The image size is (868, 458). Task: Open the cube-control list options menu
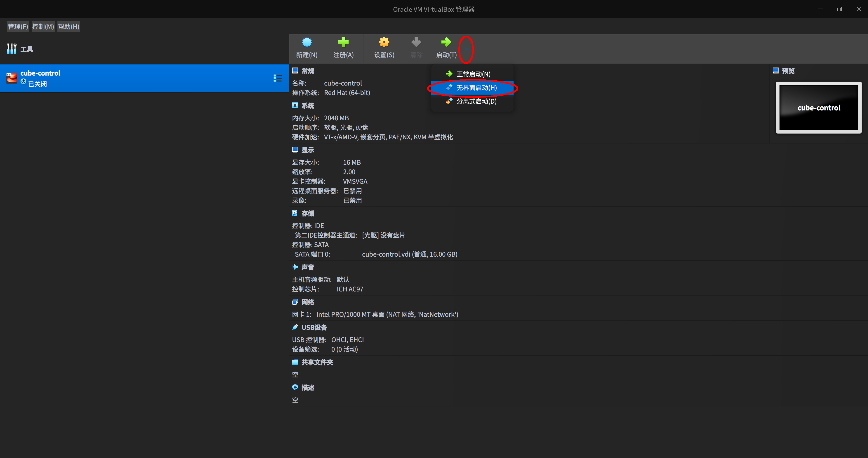coord(278,78)
